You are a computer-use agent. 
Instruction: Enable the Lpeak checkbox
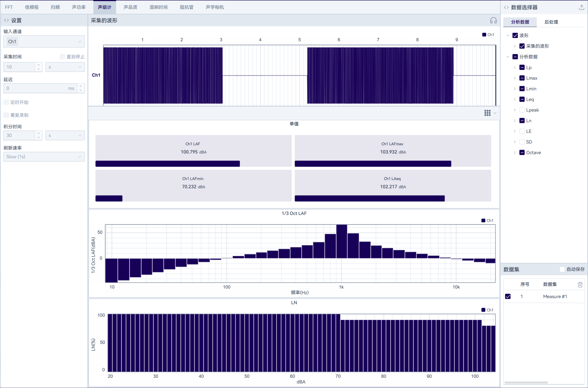point(522,110)
